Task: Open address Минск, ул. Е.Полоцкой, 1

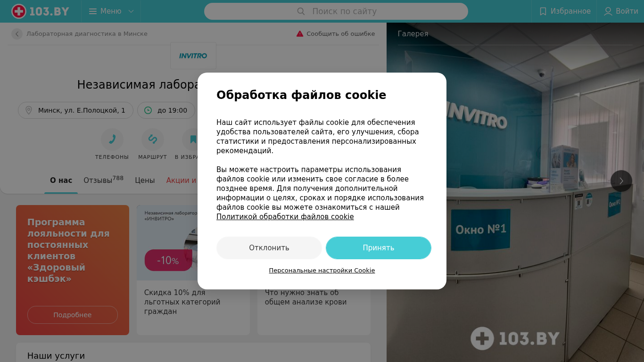Action: (76, 110)
